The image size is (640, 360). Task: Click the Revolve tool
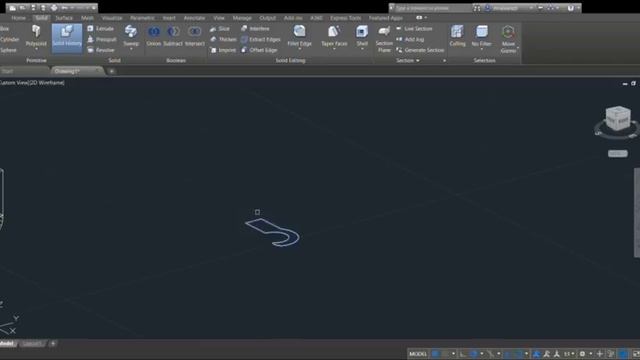(100, 50)
